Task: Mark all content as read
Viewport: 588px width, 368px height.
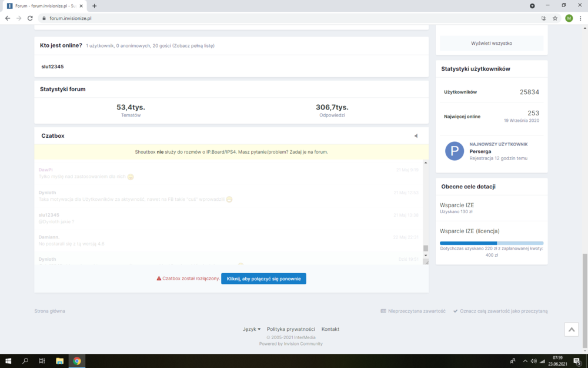Action: [x=500, y=311]
